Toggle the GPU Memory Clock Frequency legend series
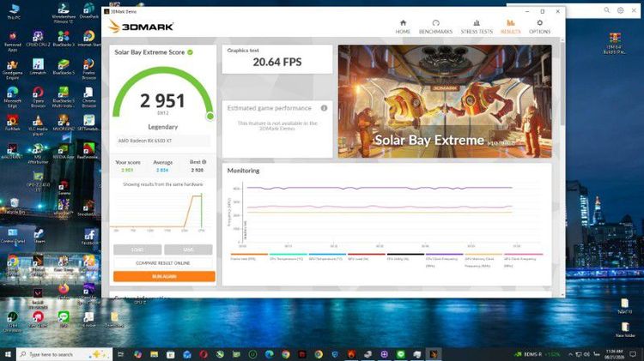 tap(483, 261)
